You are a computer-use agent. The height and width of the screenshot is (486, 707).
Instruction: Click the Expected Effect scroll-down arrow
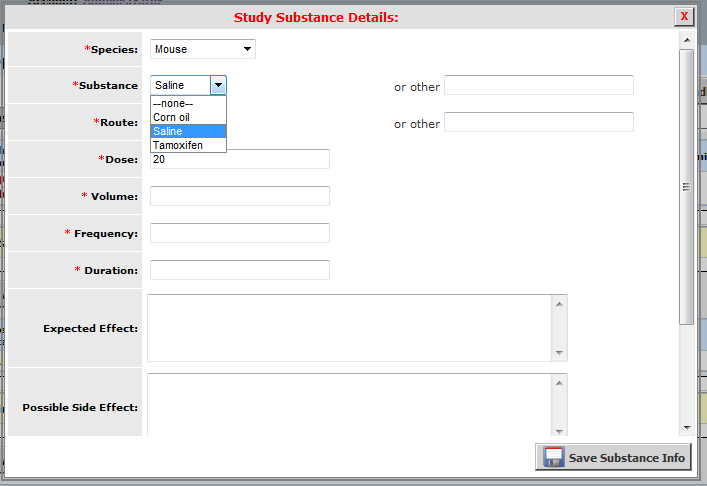[559, 353]
